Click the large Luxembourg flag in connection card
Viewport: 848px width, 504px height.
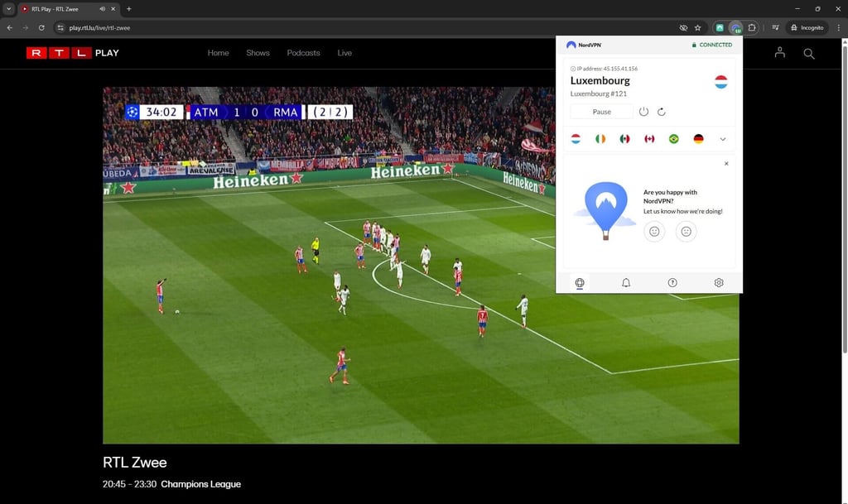tap(721, 82)
